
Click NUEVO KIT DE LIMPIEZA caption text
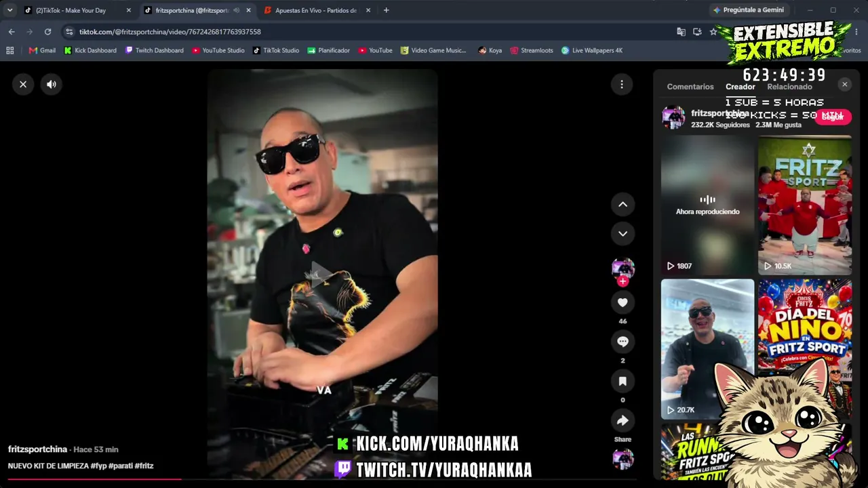pyautogui.click(x=48, y=466)
